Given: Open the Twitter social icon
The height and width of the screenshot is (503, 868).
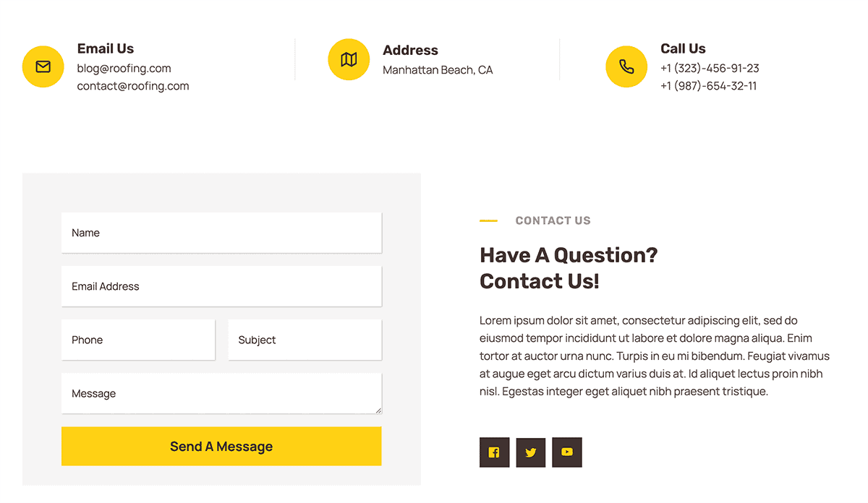Looking at the screenshot, I should click(x=531, y=452).
